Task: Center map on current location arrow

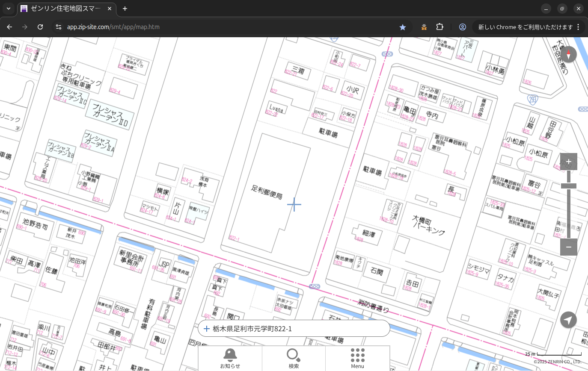Action: 568,320
